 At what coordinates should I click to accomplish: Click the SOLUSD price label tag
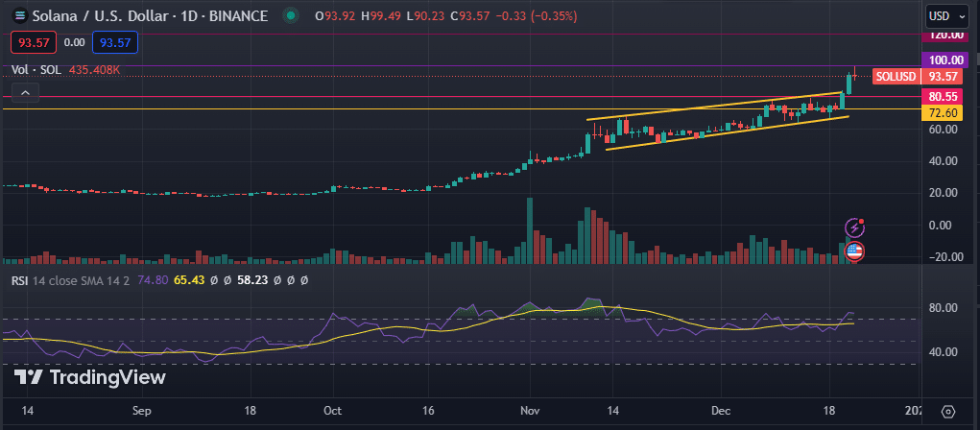(896, 76)
